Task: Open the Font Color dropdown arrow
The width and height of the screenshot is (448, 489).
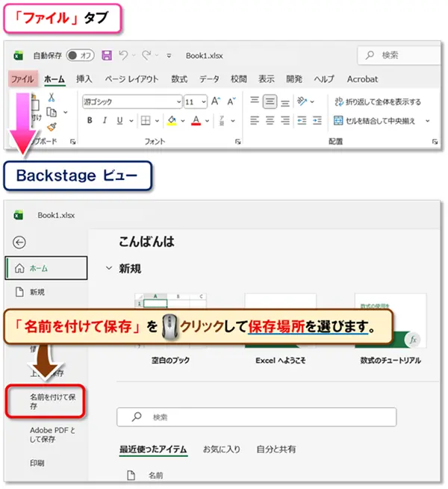Action: 207,121
